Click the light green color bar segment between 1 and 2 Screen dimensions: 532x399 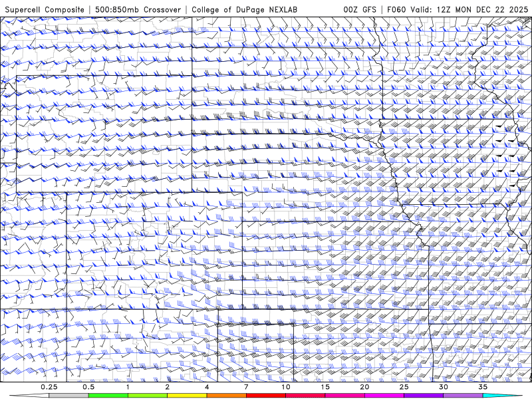click(147, 396)
